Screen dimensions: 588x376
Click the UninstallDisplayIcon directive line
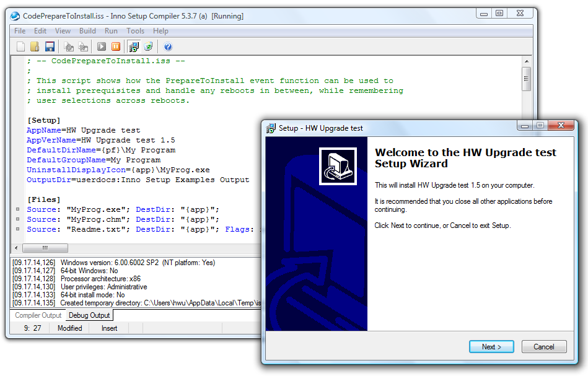(x=118, y=170)
